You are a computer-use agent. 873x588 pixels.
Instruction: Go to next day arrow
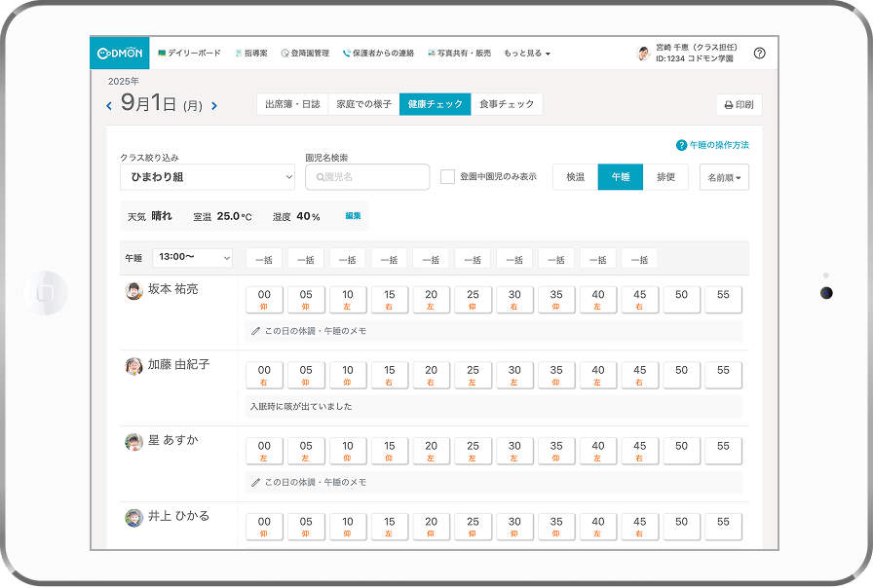(214, 105)
